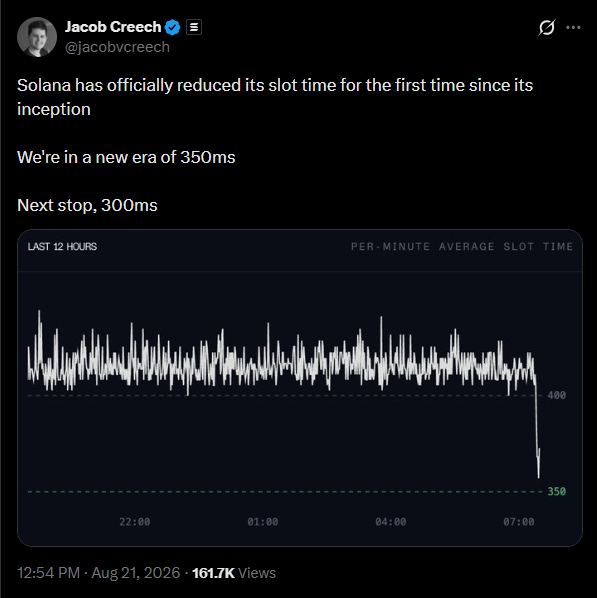The image size is (597, 598).
Task: Click the 04:00 time marker
Action: (391, 522)
